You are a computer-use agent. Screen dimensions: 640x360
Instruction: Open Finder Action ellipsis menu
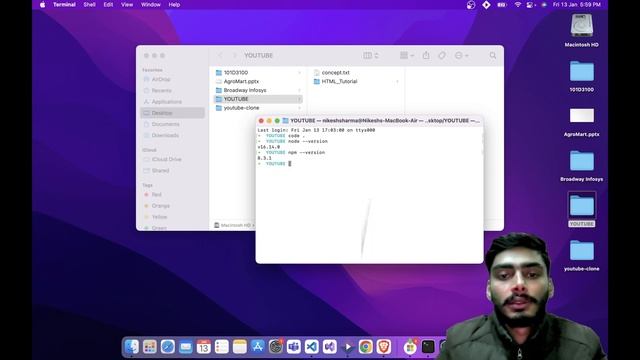pos(461,56)
